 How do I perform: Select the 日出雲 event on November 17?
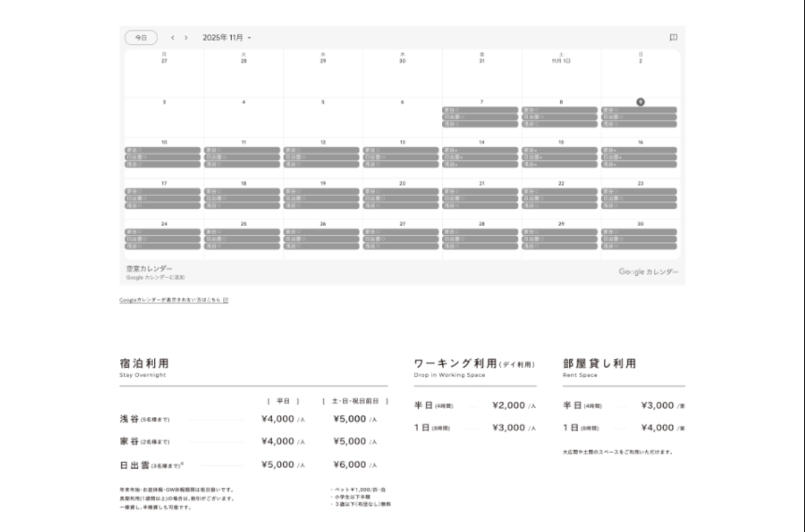(164, 198)
